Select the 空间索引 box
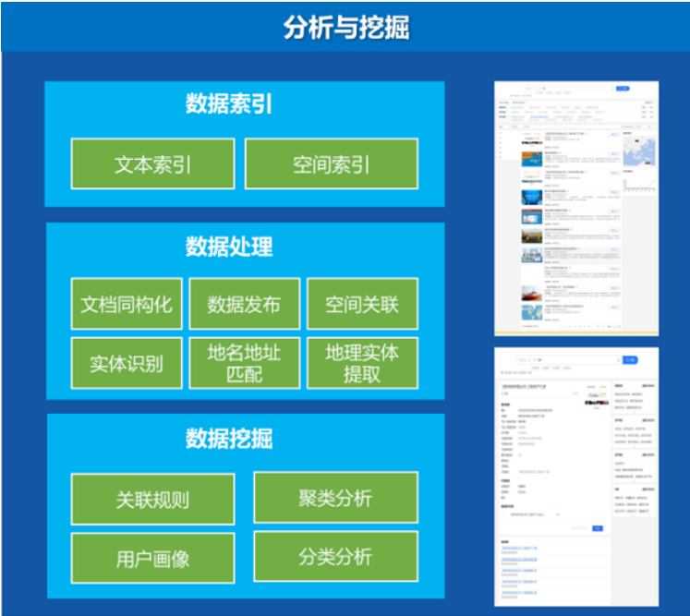This screenshot has width=690, height=616. point(331,164)
